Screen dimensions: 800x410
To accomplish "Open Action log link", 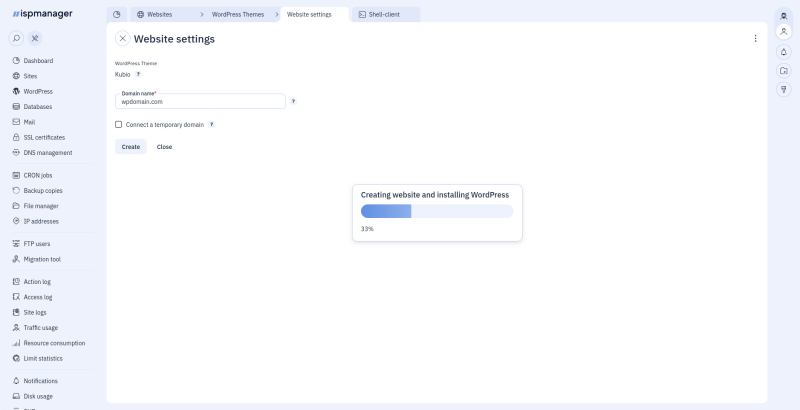I will (x=37, y=281).
